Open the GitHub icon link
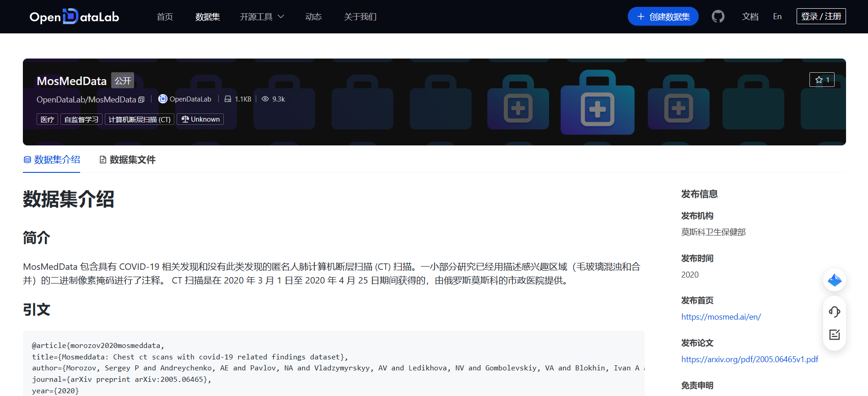The width and height of the screenshot is (868, 396). tap(718, 16)
